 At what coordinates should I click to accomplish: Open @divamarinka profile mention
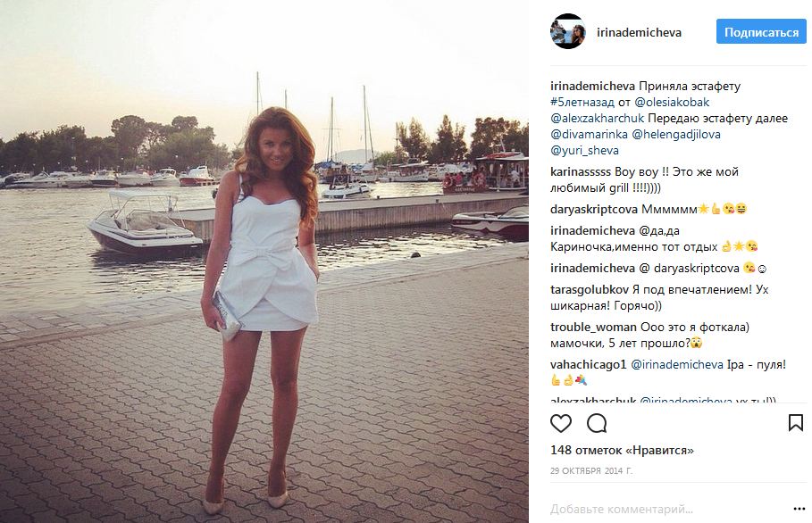(x=589, y=134)
